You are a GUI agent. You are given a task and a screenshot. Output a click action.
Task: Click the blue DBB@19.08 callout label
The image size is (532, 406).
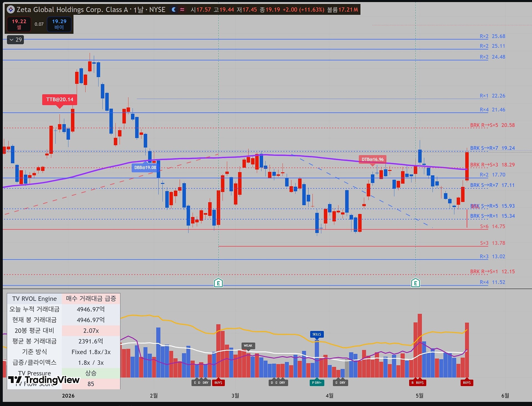click(145, 167)
